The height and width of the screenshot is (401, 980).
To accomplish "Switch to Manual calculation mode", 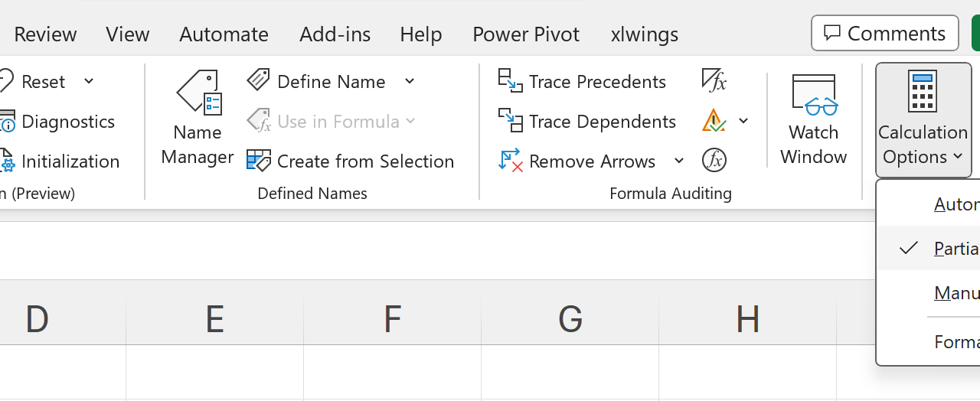I will 955,293.
